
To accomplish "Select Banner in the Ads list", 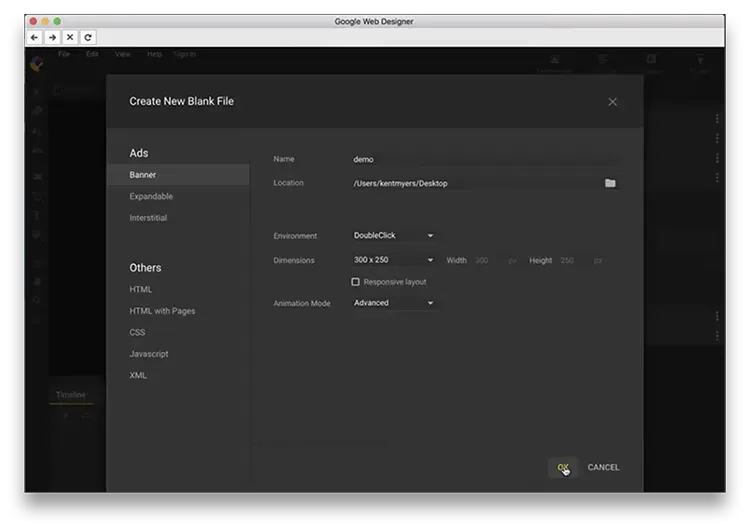I will tap(143, 175).
